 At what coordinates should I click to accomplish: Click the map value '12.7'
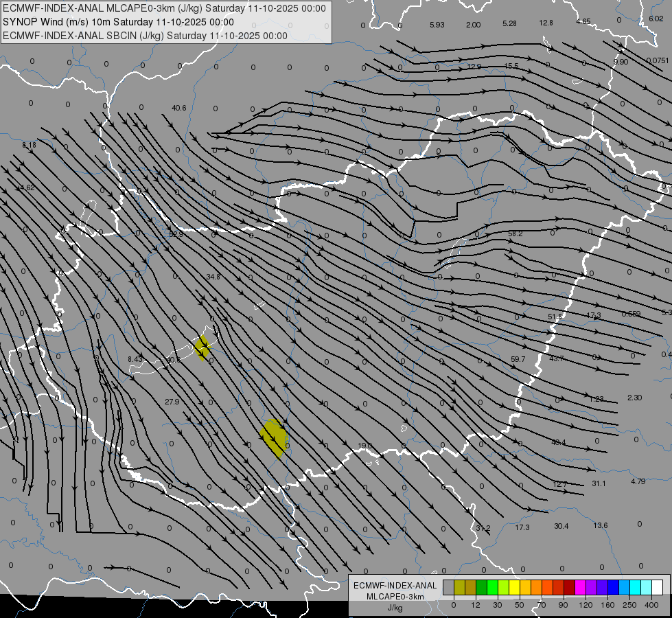pos(559,484)
